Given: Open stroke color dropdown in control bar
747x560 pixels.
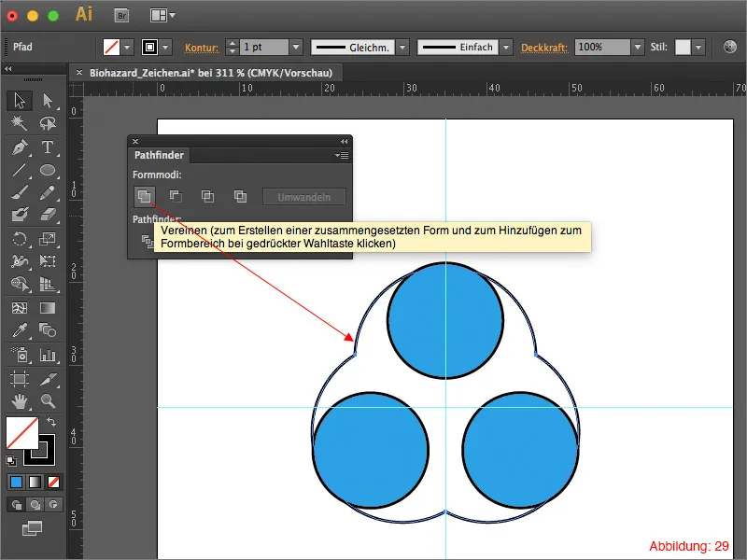Looking at the screenshot, I should [165, 48].
